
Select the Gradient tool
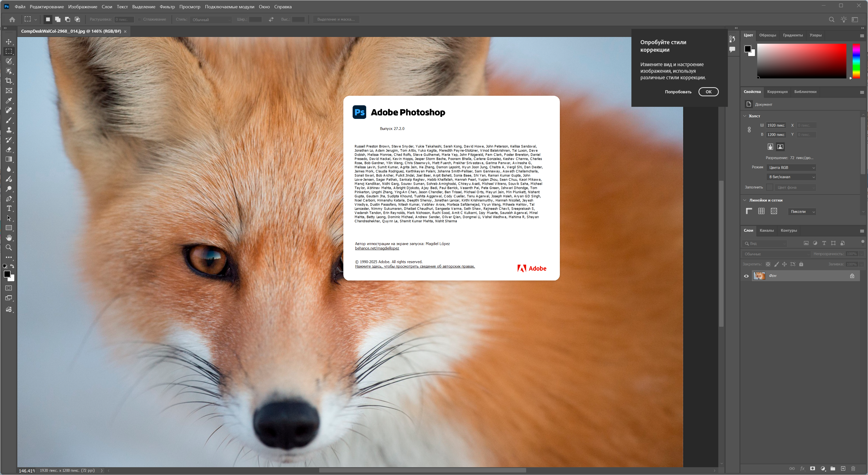(x=9, y=159)
